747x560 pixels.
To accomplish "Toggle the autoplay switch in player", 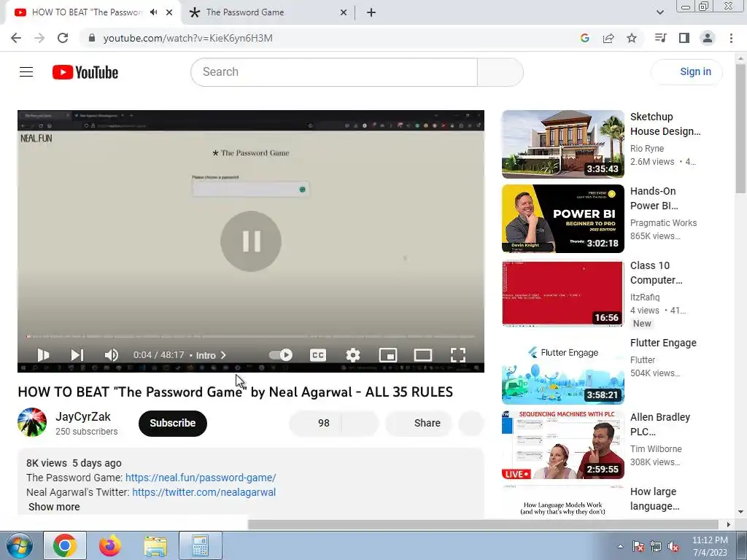I will coord(281,355).
